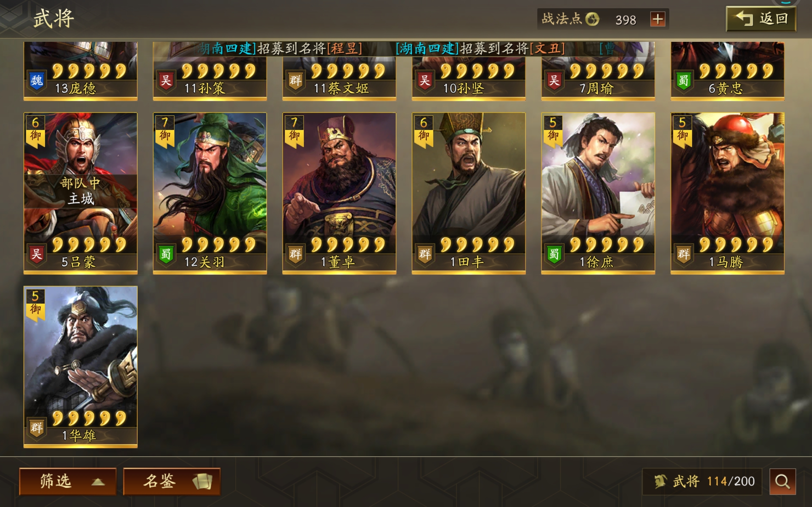Expand the 筛选 filter dropdown

68,481
